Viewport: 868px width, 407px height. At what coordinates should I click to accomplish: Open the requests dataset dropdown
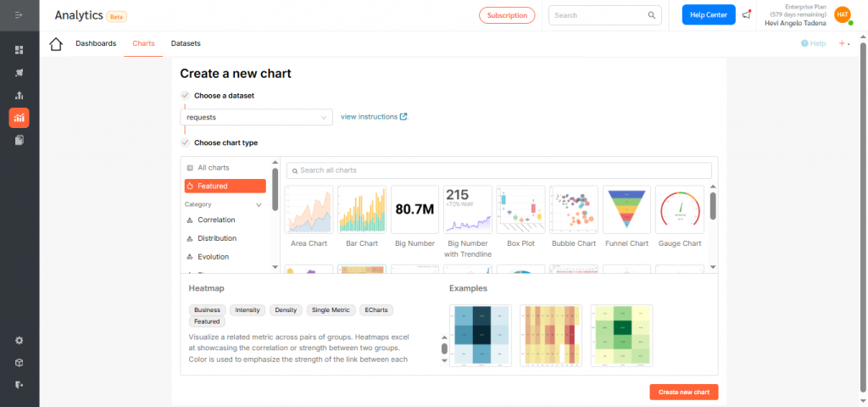[256, 117]
